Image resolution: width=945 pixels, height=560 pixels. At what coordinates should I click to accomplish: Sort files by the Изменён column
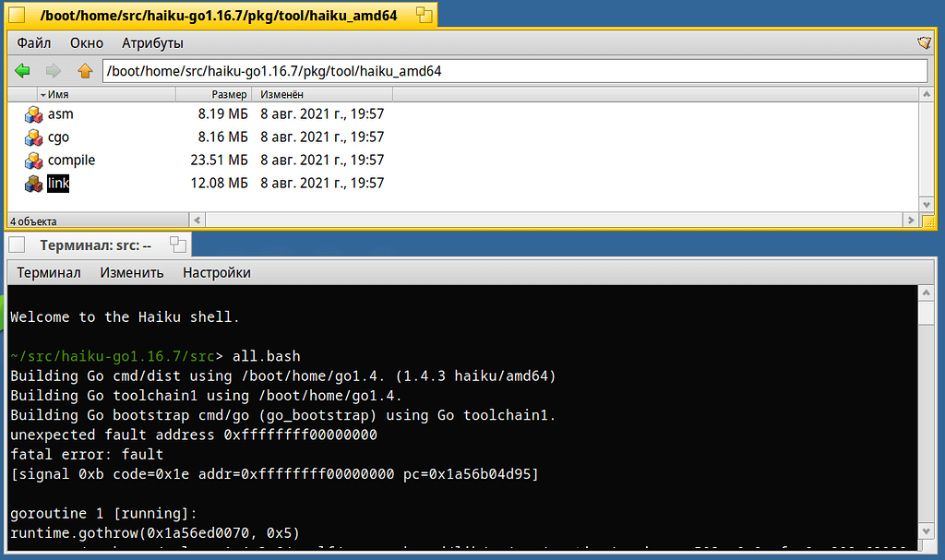coord(322,95)
